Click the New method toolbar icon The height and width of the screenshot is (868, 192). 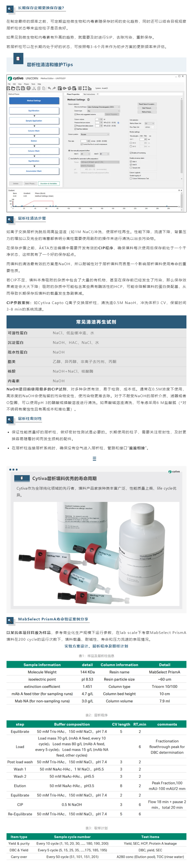9,88
